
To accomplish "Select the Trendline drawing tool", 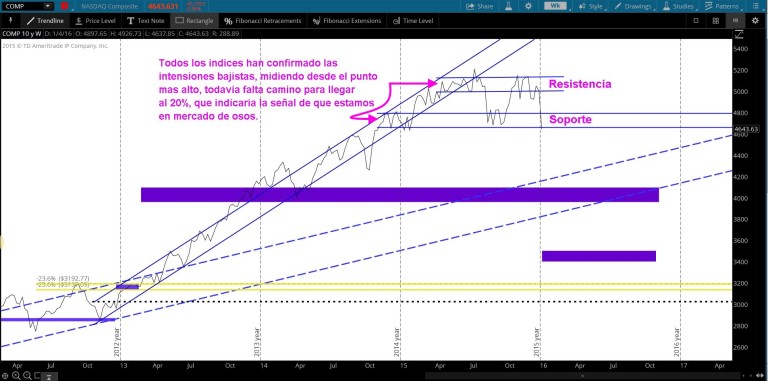I will point(46,21).
